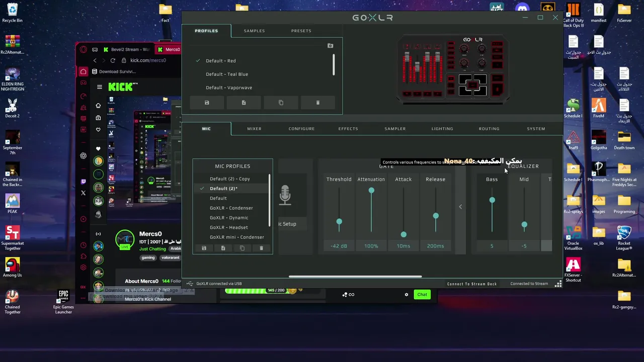Save mic profile as new file

(x=223, y=248)
